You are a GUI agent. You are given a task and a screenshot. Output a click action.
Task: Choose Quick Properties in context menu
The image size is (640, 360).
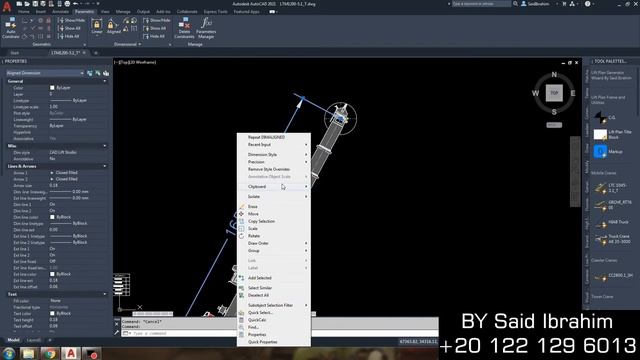[x=273, y=342]
